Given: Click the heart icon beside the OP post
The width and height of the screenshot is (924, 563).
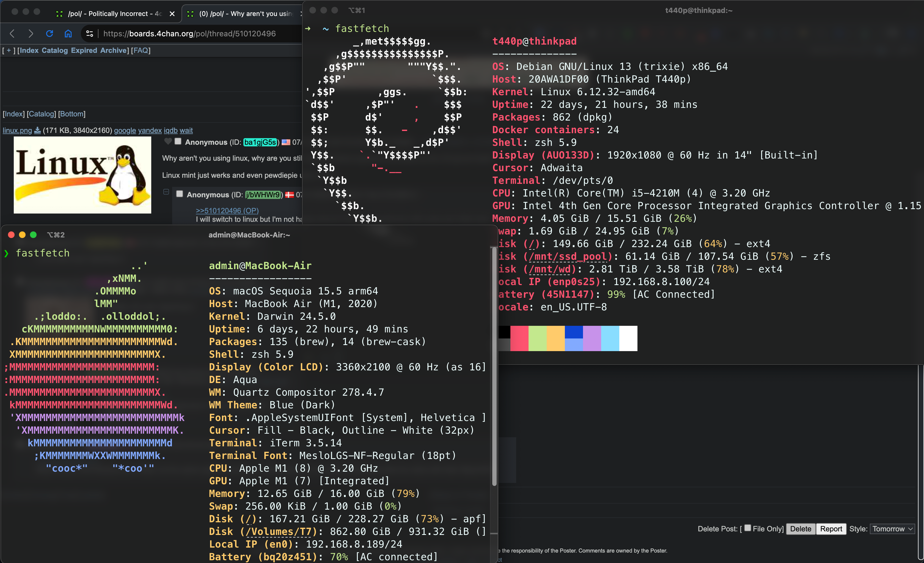Looking at the screenshot, I should (x=168, y=141).
